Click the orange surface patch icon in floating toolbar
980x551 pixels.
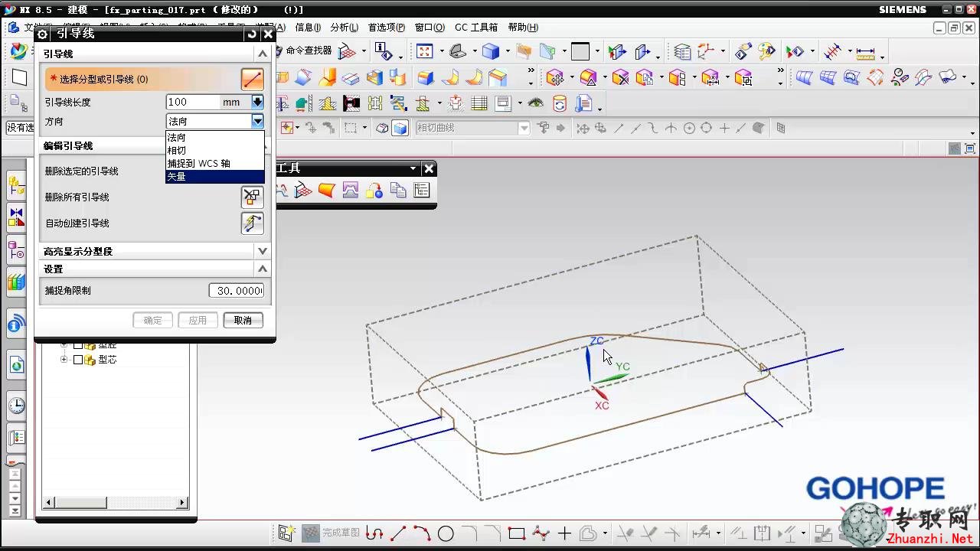coord(327,190)
